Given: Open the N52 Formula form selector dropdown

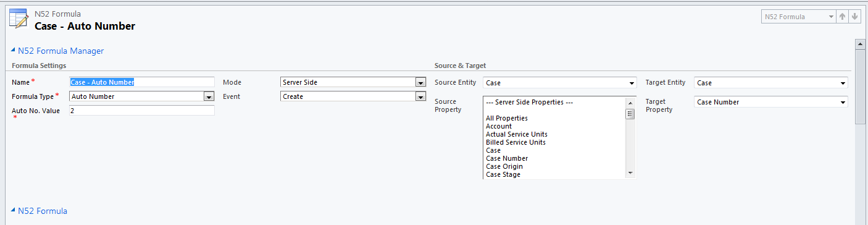Looking at the screenshot, I should click(x=798, y=17).
